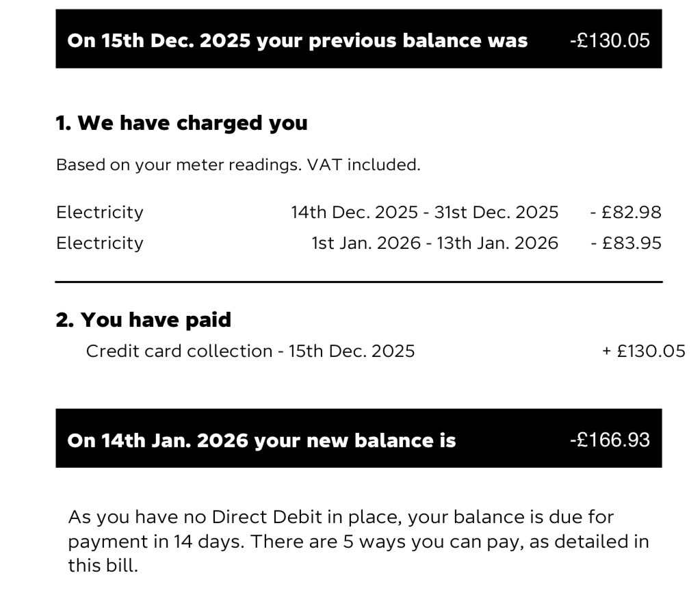The image size is (700, 610).
Task: Click the Credit card collection entry
Action: click(x=250, y=351)
